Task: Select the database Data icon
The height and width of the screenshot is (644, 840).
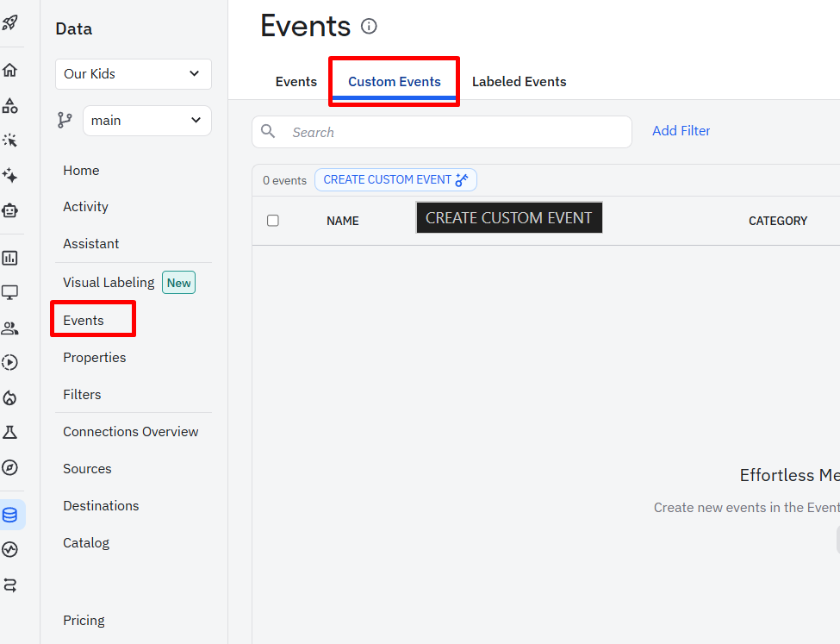Action: coord(10,515)
